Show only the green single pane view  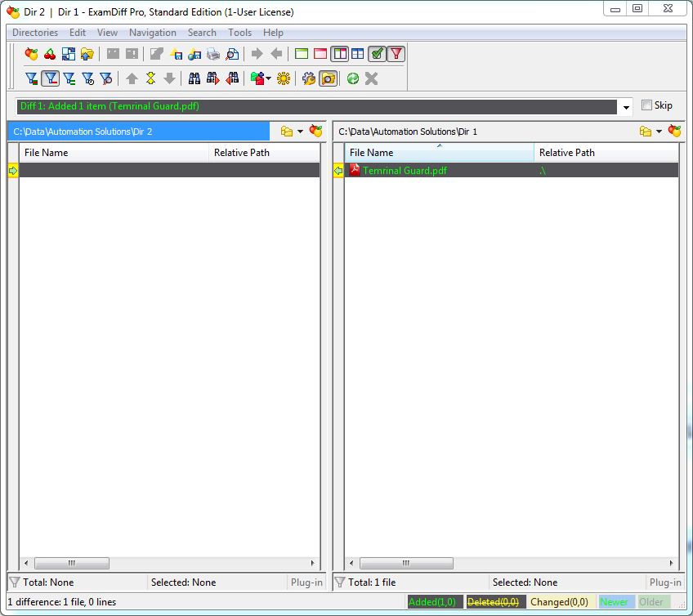(x=302, y=54)
